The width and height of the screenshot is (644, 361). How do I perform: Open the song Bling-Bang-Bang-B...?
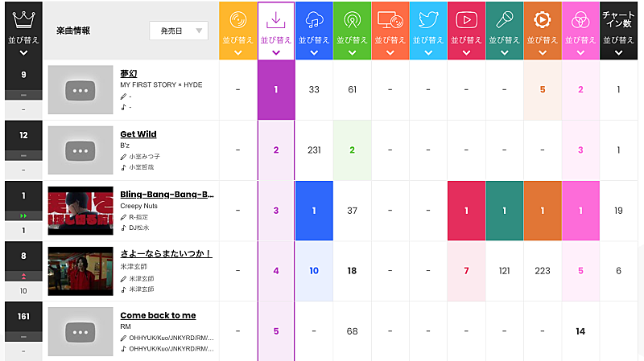(167, 195)
